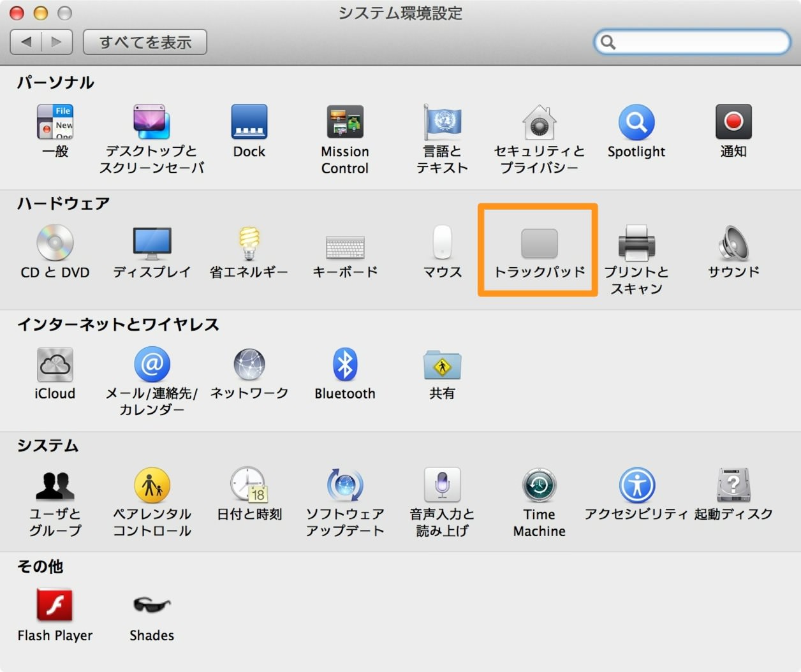Open 共有 (Sharing) preferences
Screen dimensions: 801x672
tap(442, 364)
